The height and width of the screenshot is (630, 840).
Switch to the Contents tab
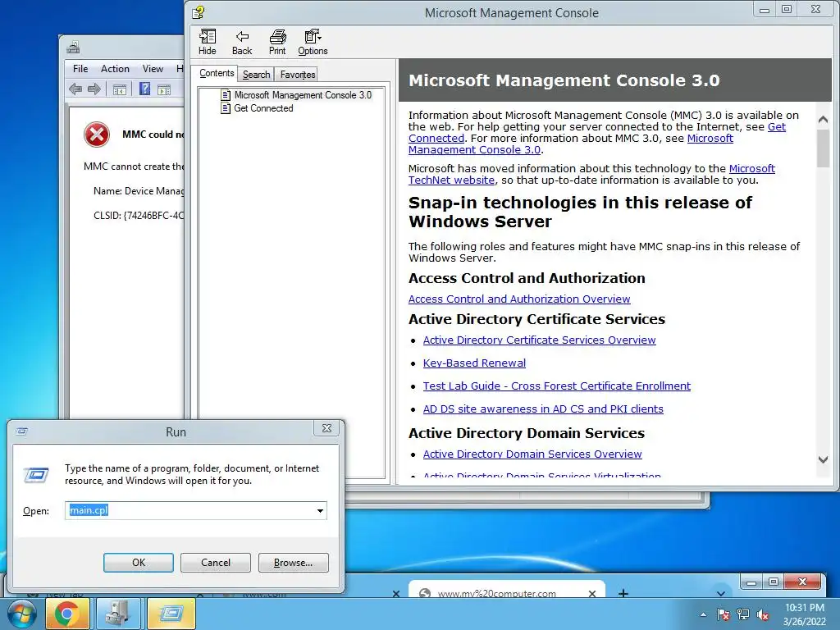click(217, 73)
